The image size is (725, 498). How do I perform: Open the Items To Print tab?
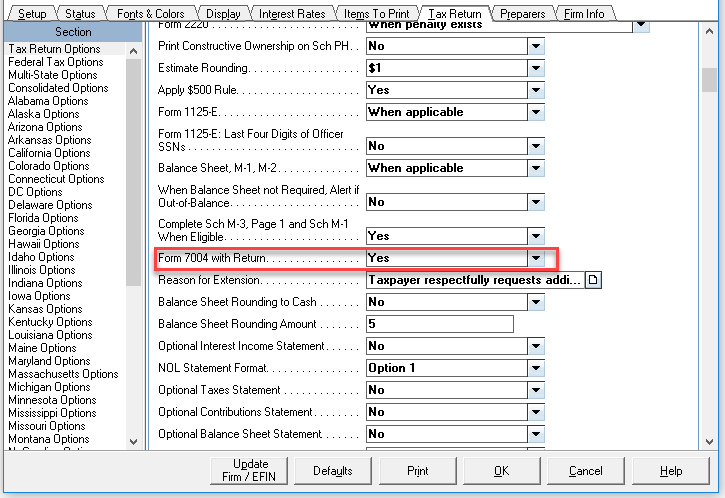(376, 14)
